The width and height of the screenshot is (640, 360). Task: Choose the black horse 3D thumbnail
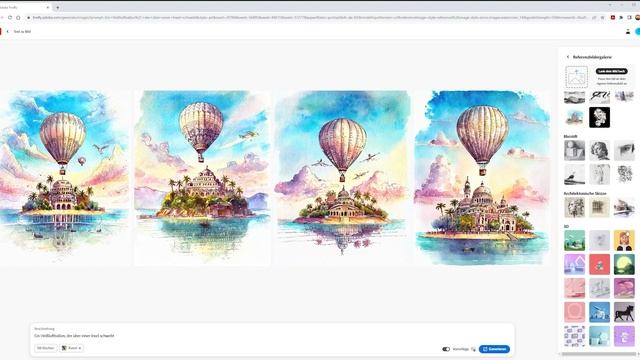click(x=624, y=312)
